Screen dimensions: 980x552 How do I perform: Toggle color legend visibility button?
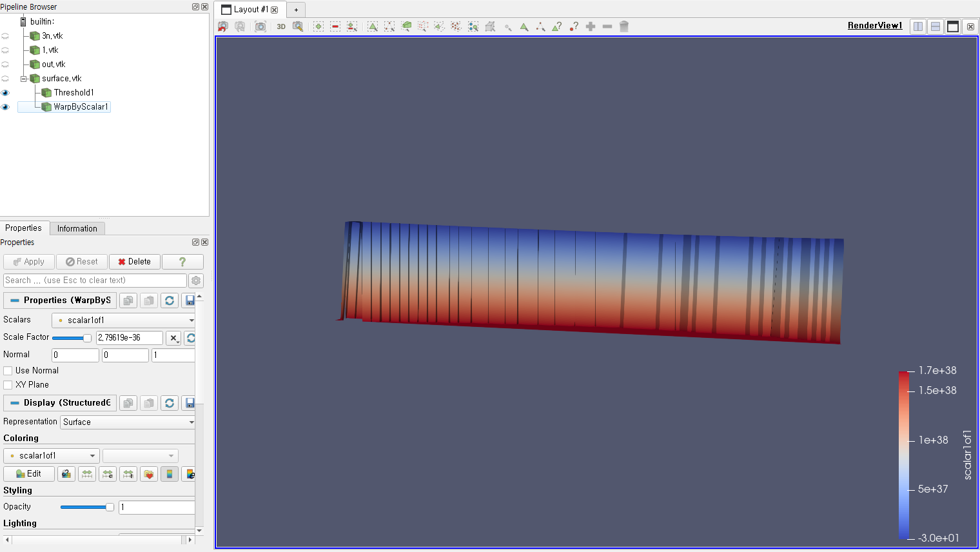[x=170, y=474]
